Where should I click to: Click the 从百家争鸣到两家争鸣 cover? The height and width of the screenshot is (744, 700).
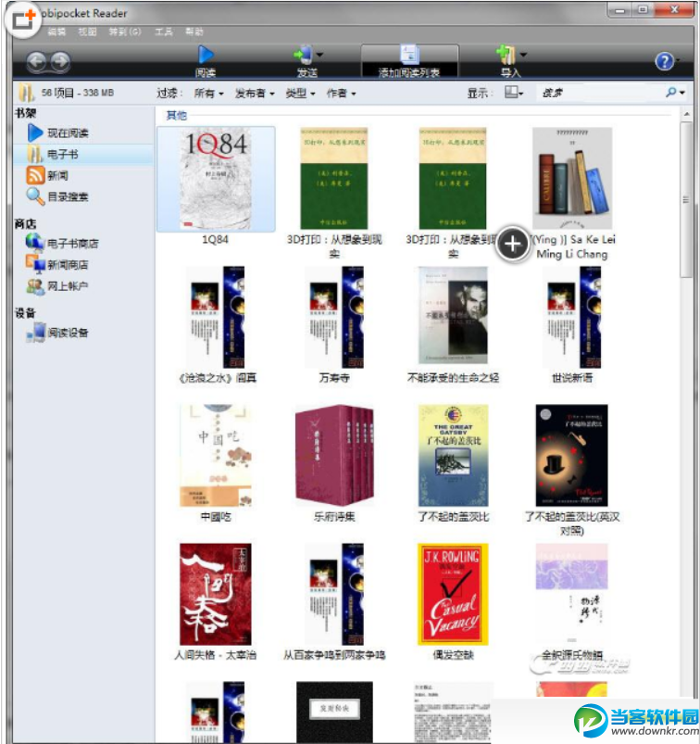[334, 594]
